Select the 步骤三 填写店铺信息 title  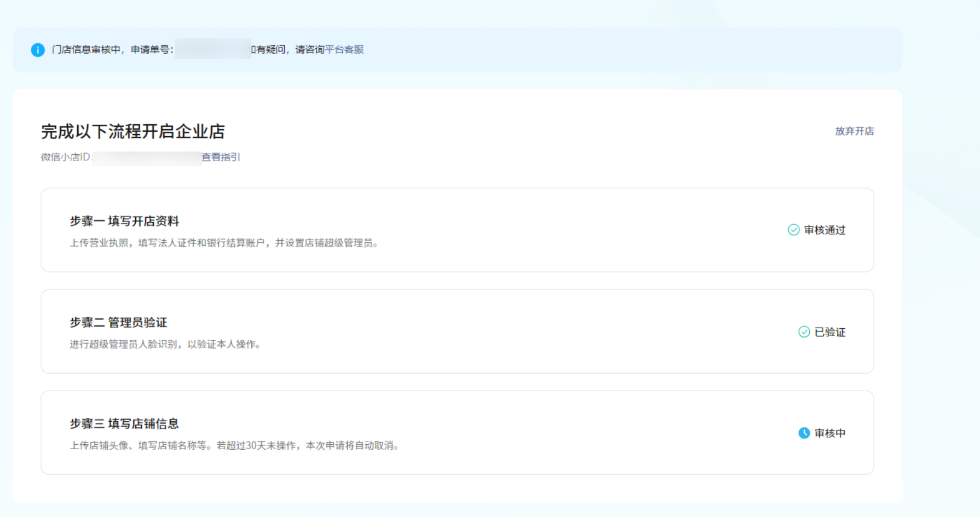[124, 423]
